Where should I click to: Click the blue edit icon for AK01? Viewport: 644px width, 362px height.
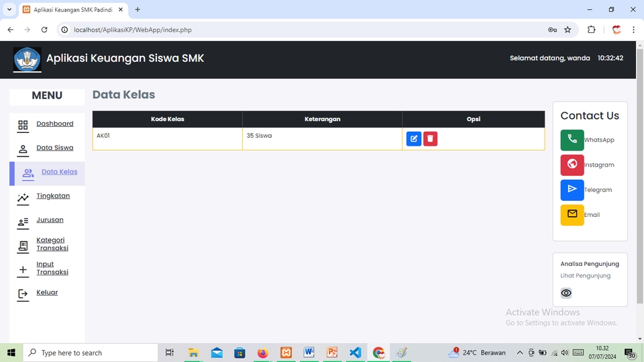414,138
